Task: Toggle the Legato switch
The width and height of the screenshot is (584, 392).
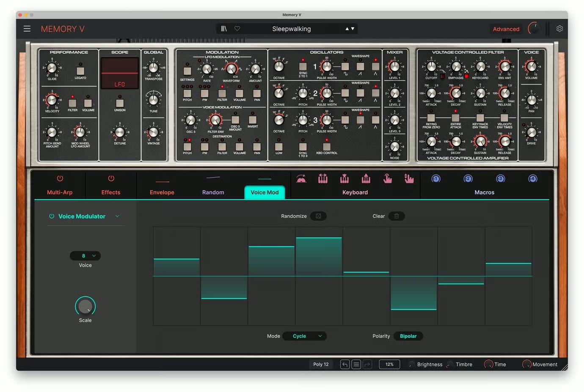Action: (80, 71)
